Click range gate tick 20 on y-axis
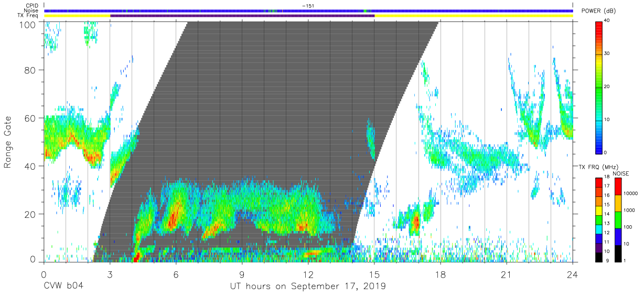Screen dimensions: 644x297 click(30, 214)
